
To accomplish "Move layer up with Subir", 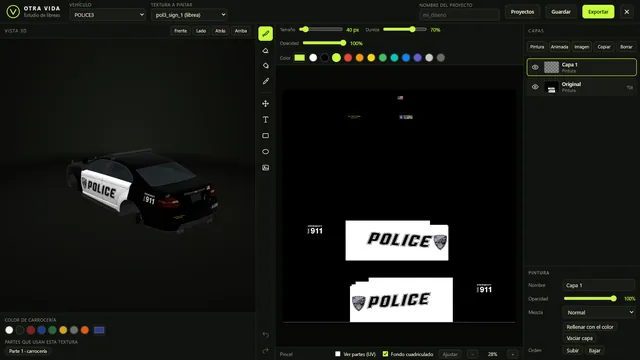I will coord(573,351).
